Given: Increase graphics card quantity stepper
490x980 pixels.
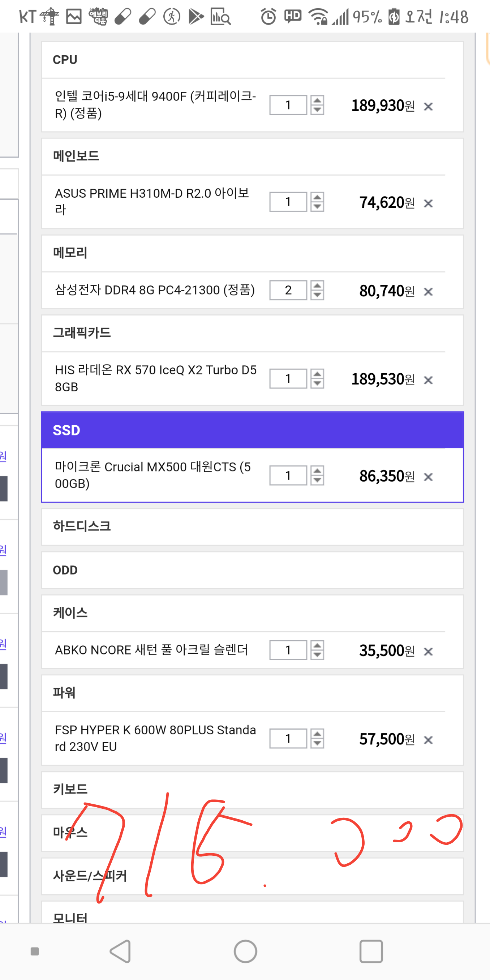Looking at the screenshot, I should pos(317,374).
